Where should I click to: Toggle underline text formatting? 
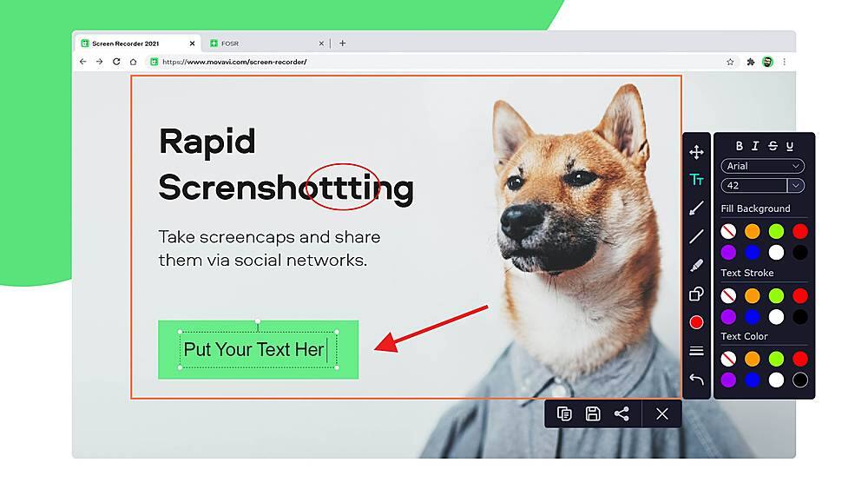click(790, 146)
